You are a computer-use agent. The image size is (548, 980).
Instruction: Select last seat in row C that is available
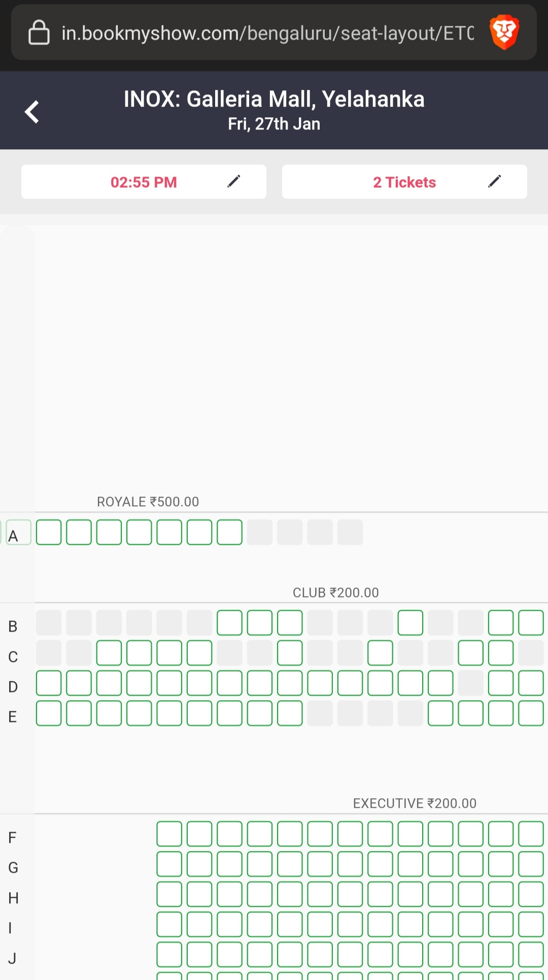(x=501, y=653)
